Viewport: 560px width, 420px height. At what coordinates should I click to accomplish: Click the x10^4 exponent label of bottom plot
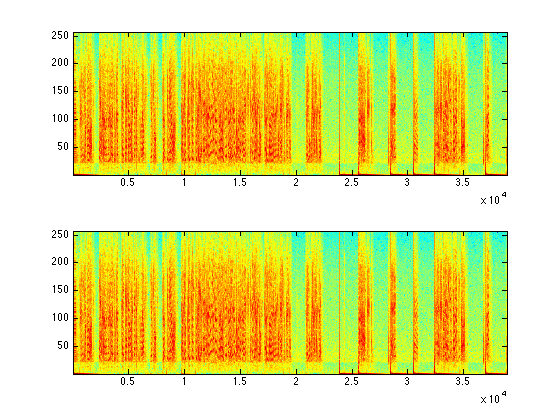[494, 398]
